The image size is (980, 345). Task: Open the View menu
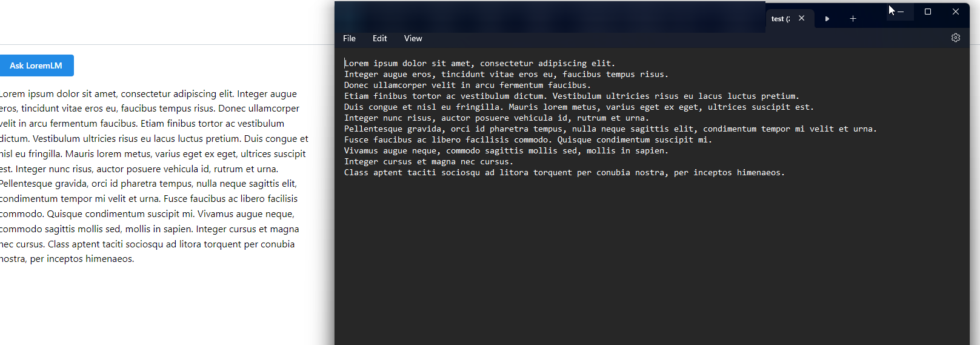(413, 38)
